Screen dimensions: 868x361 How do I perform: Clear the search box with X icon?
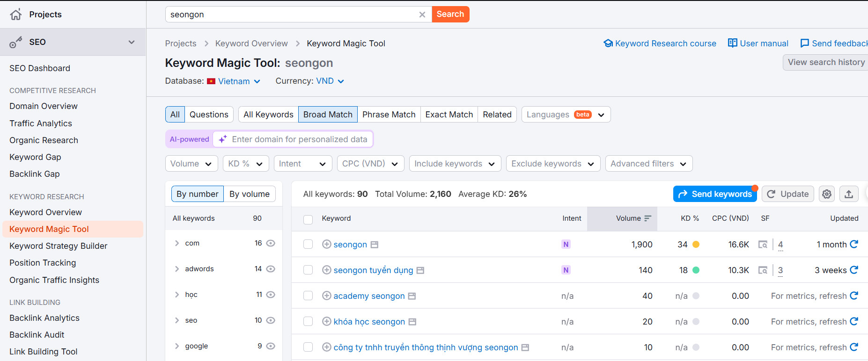(422, 14)
